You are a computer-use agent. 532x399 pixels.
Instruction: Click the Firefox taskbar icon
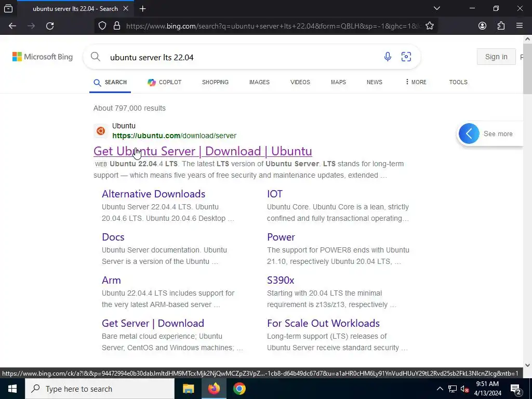(214, 389)
